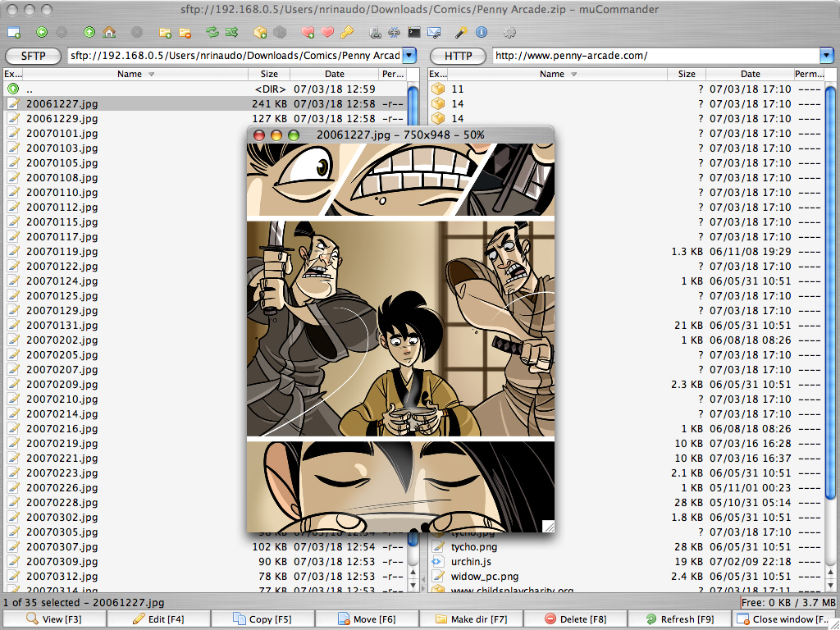Go back to previous folder
Screen dimensions: 840x630
click(x=42, y=33)
